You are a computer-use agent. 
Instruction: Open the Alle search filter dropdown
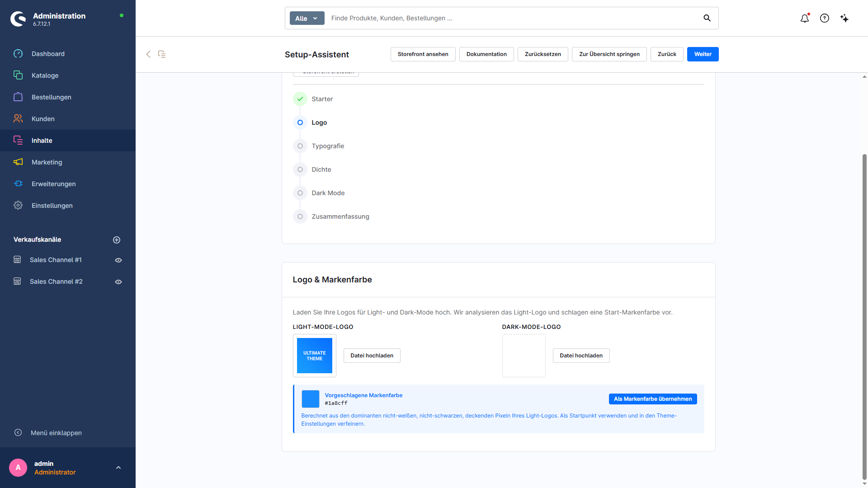coord(307,18)
